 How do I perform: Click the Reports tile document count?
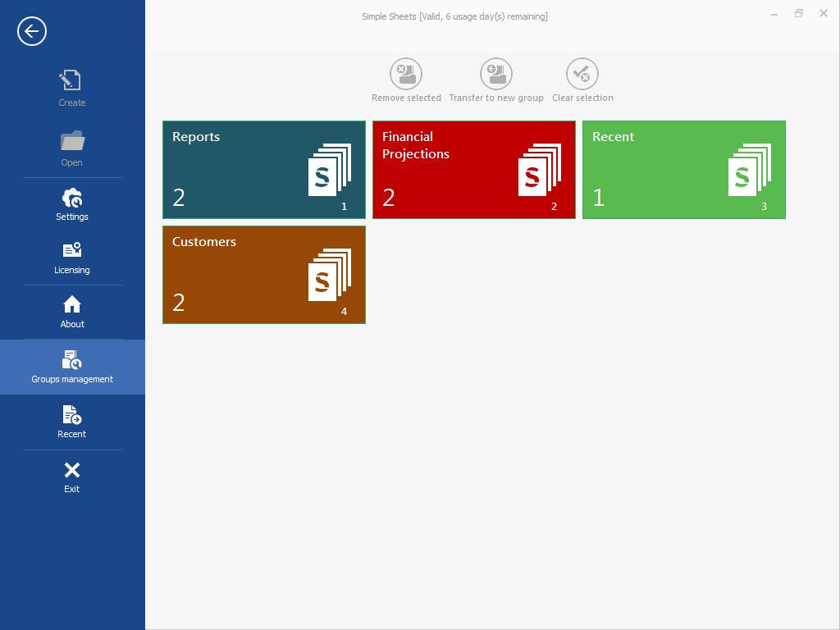click(x=179, y=198)
